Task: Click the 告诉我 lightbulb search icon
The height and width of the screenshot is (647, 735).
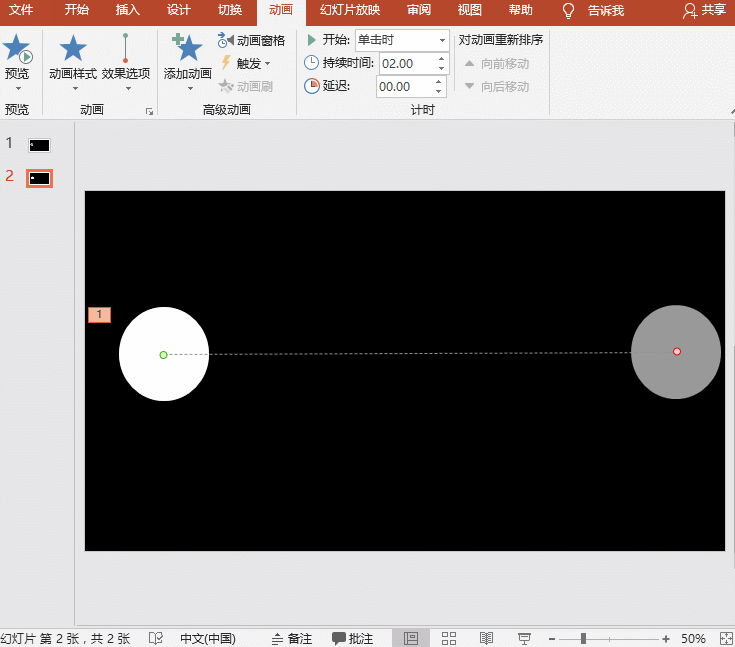Action: pyautogui.click(x=568, y=11)
